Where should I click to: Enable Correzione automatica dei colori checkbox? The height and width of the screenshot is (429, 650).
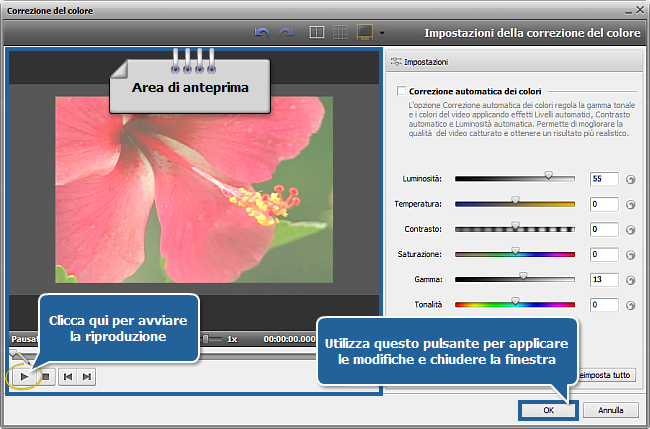(401, 91)
